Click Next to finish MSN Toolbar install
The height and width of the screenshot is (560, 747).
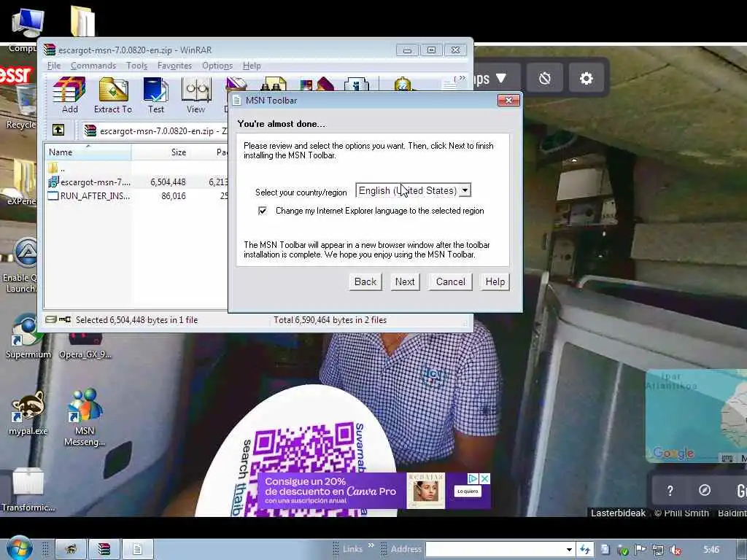[405, 282]
